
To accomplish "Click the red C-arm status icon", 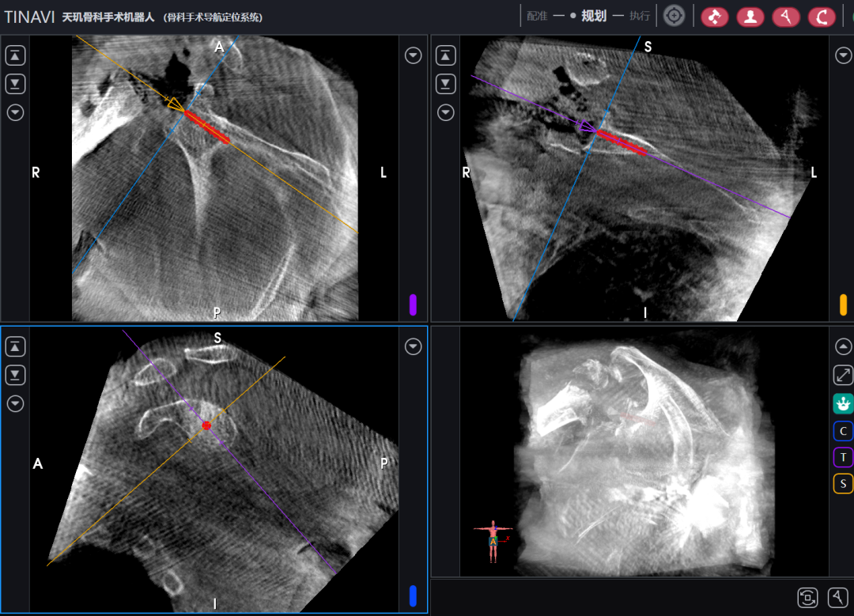I will pos(822,17).
